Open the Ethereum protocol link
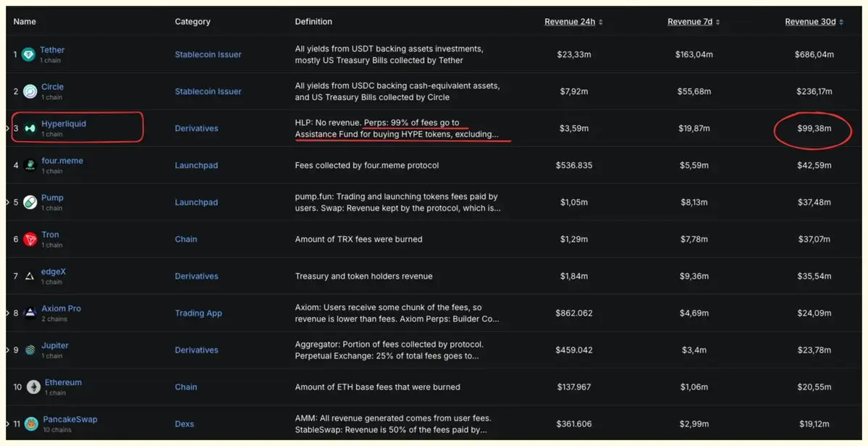 click(x=63, y=382)
